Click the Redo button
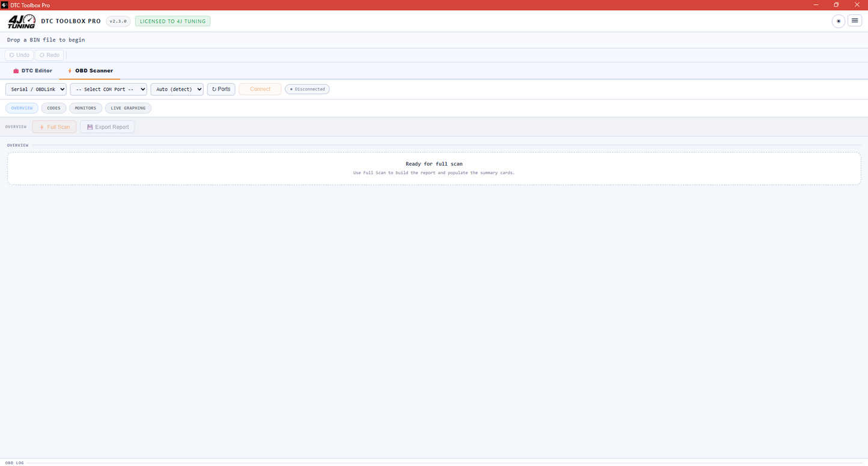The image size is (868, 466). 49,55
